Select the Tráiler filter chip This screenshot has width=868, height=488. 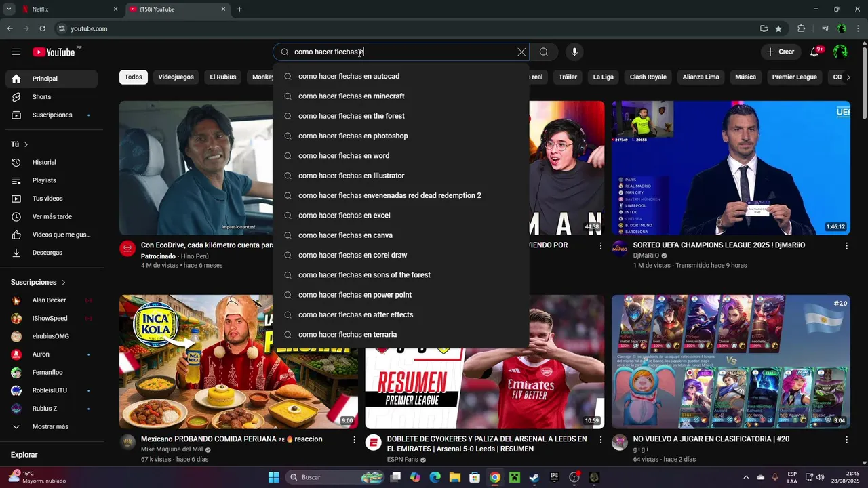pos(568,77)
